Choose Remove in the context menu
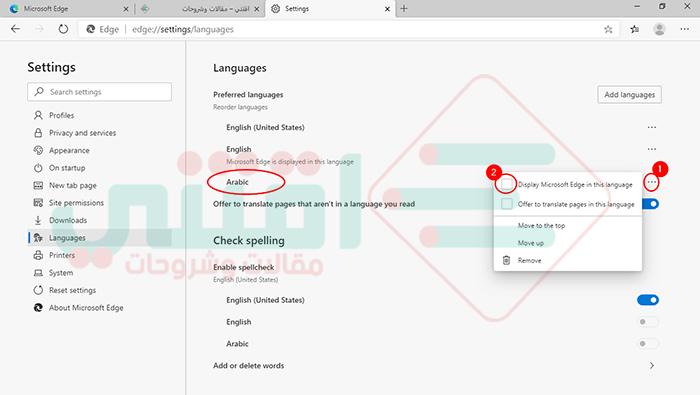This screenshot has height=395, width=700. (x=529, y=260)
